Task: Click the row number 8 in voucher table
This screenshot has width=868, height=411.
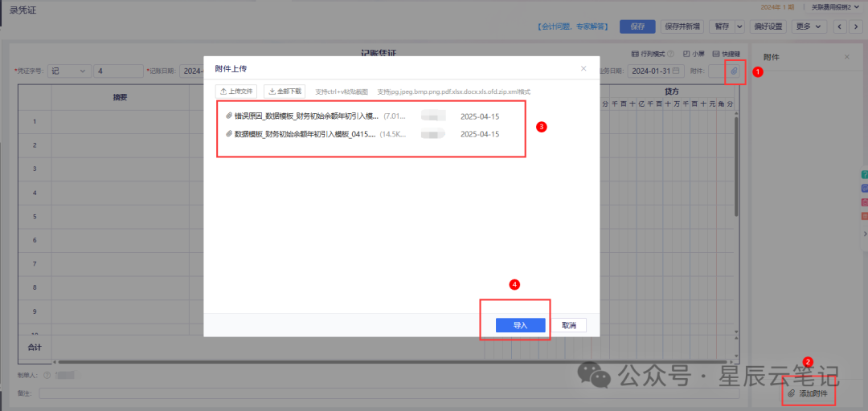Action: click(35, 287)
